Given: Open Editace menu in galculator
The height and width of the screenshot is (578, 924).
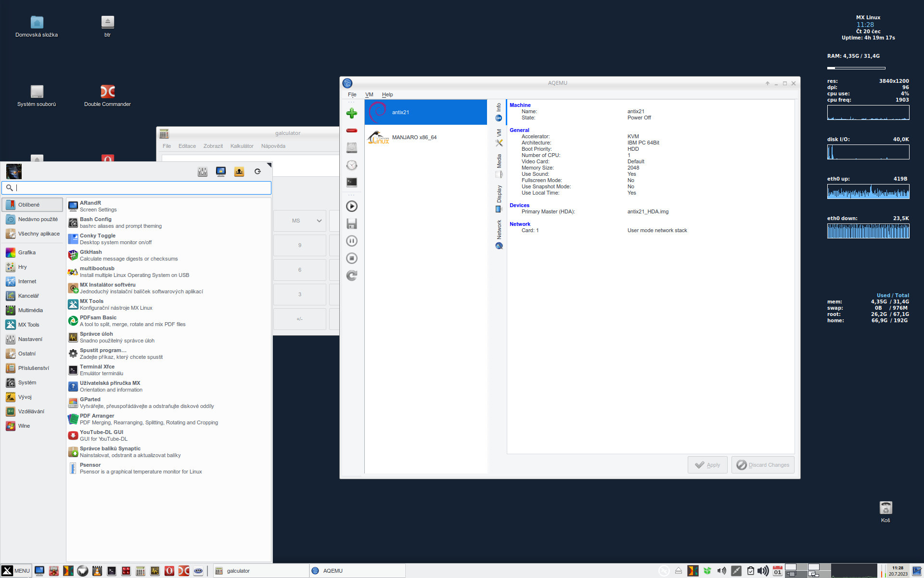Looking at the screenshot, I should (187, 146).
